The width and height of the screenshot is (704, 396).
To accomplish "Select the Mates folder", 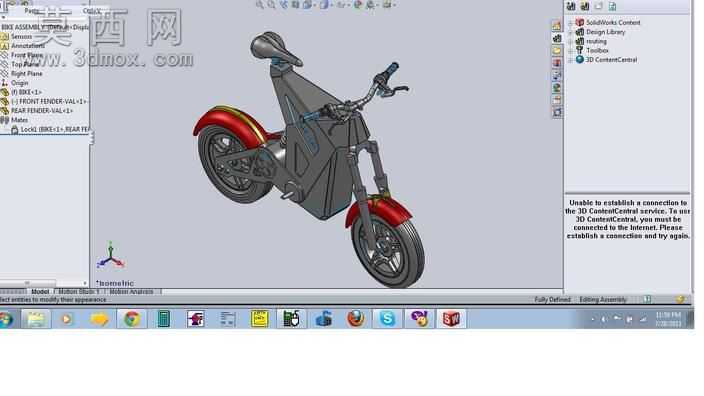I will coord(19,120).
